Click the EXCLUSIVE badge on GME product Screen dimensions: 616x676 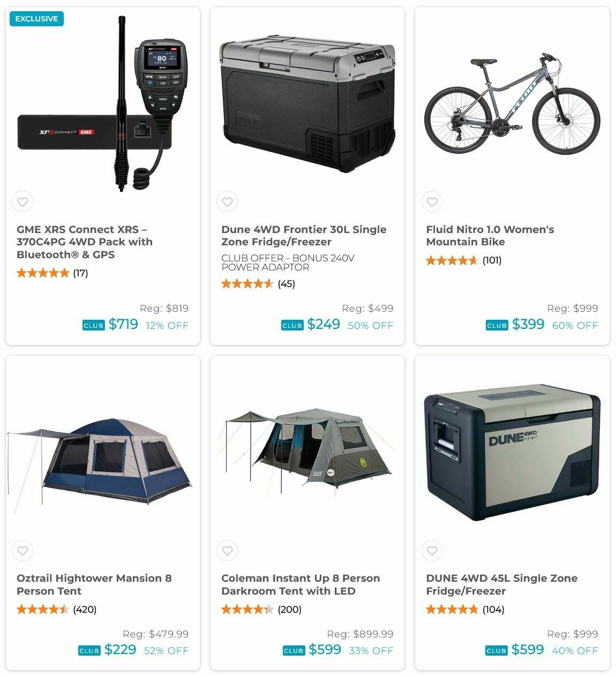(36, 19)
